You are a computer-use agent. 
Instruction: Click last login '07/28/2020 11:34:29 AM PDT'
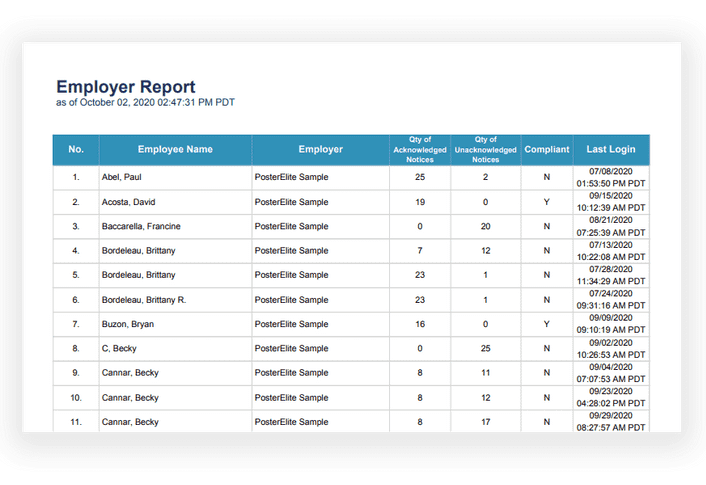click(x=611, y=275)
